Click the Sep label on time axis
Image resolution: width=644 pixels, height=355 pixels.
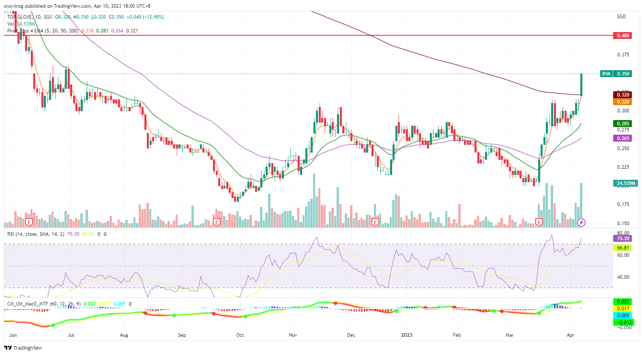[x=182, y=335]
